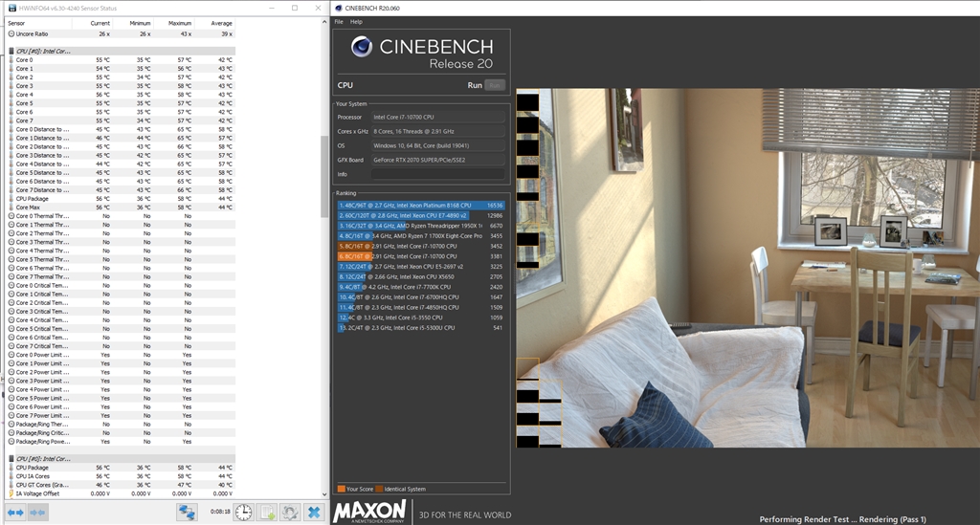This screenshot has width=980, height=525.
Task: Click the IA Voltage Offset lightning icon
Action: [x=11, y=493]
